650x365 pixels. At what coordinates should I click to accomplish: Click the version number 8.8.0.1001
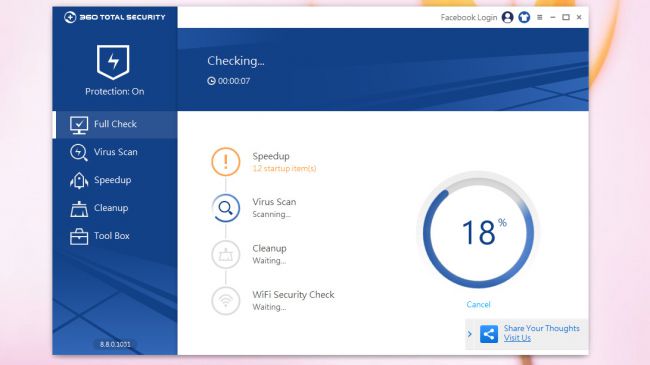point(115,344)
